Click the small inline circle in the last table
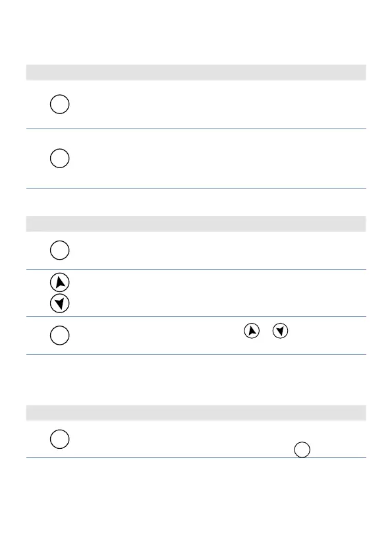This screenshot has height=553, width=392. tap(302, 450)
